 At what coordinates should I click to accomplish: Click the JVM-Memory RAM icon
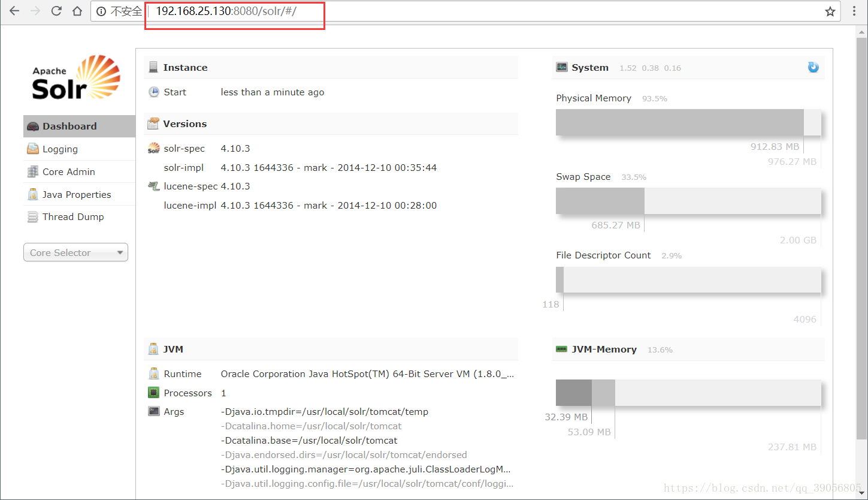(x=561, y=349)
